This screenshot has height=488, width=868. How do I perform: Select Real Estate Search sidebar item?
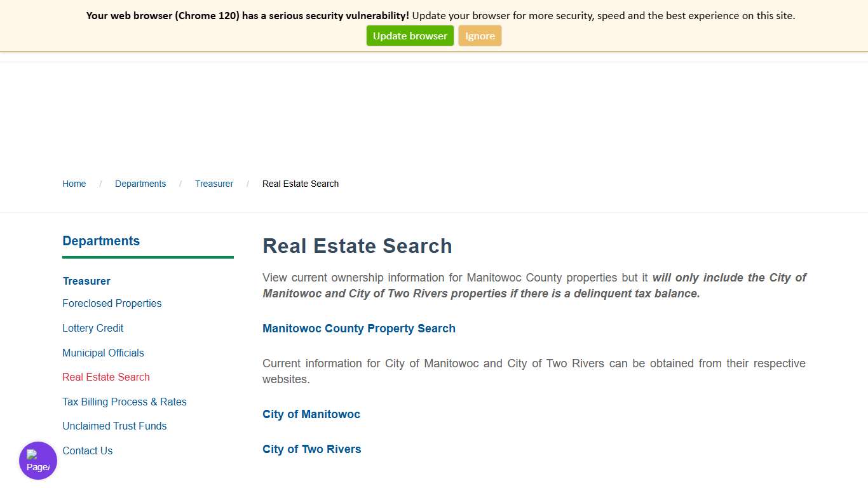[105, 377]
